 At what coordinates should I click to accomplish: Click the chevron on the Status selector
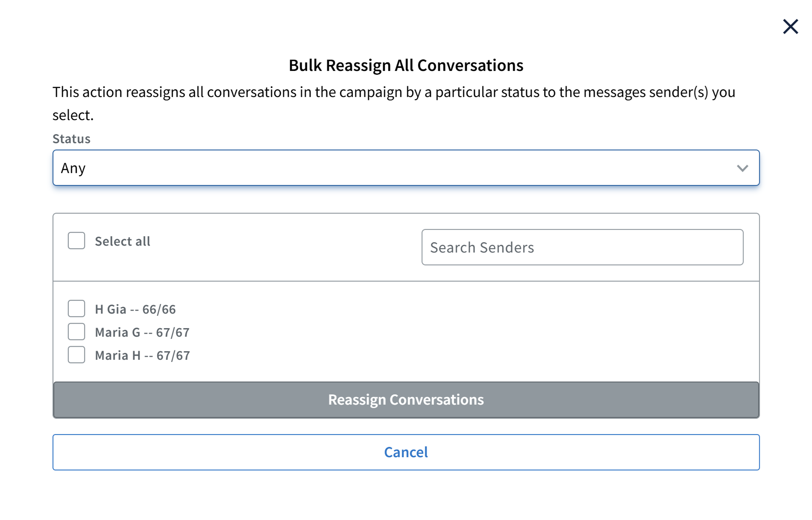coord(743,168)
